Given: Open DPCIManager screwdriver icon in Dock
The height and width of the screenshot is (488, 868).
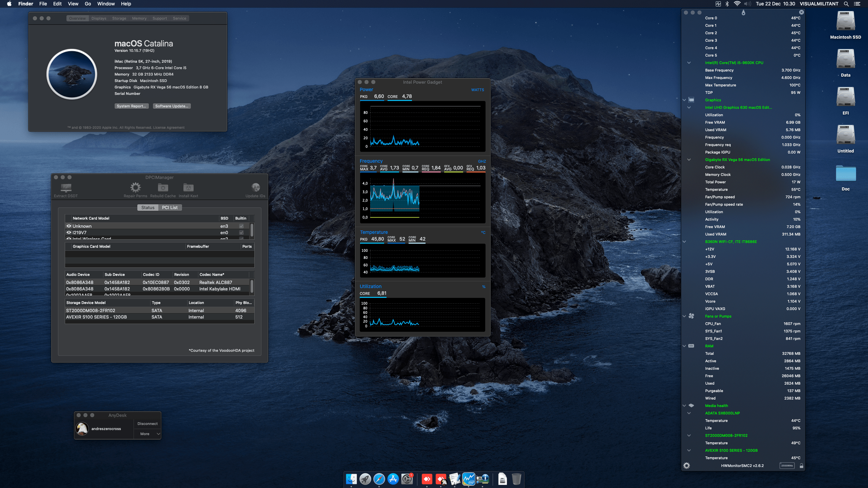Looking at the screenshot, I should pos(455,479).
